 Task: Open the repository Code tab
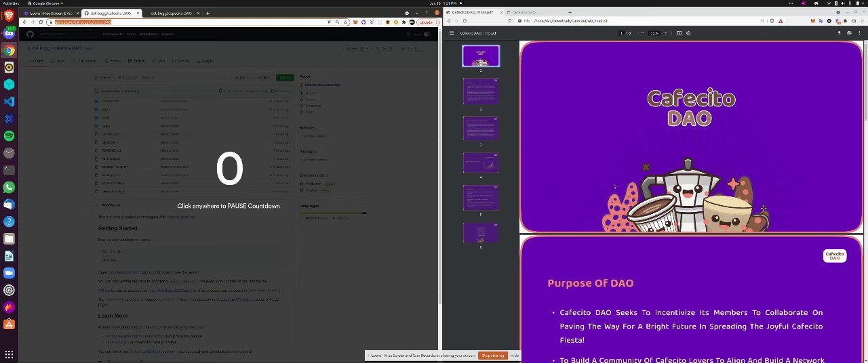(36, 61)
